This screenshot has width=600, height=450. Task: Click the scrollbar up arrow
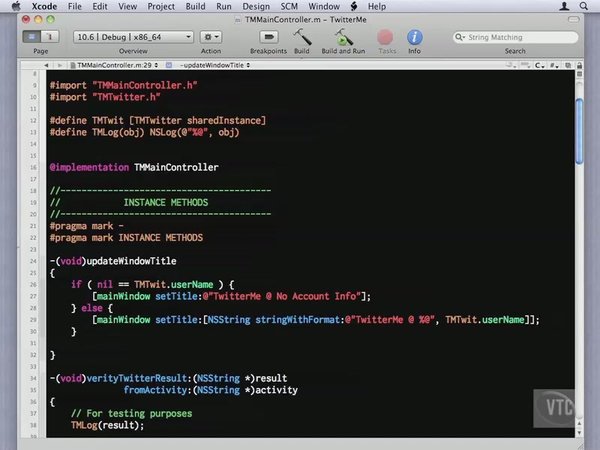coord(579,424)
